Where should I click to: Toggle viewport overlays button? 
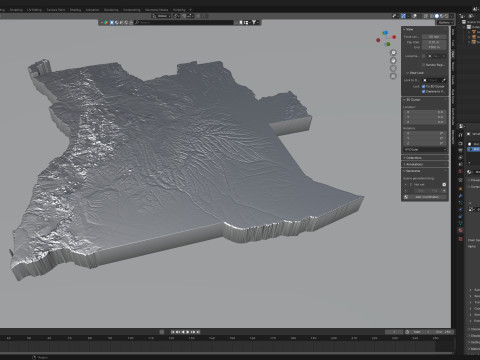(x=415, y=16)
